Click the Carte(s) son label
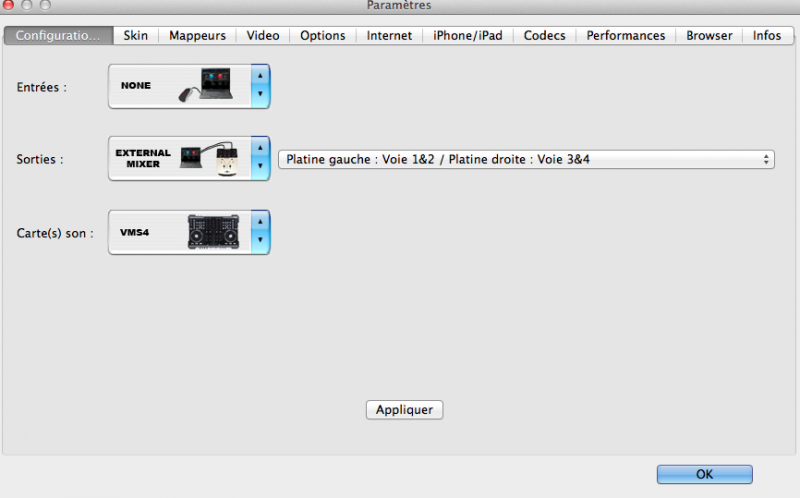 [55, 233]
